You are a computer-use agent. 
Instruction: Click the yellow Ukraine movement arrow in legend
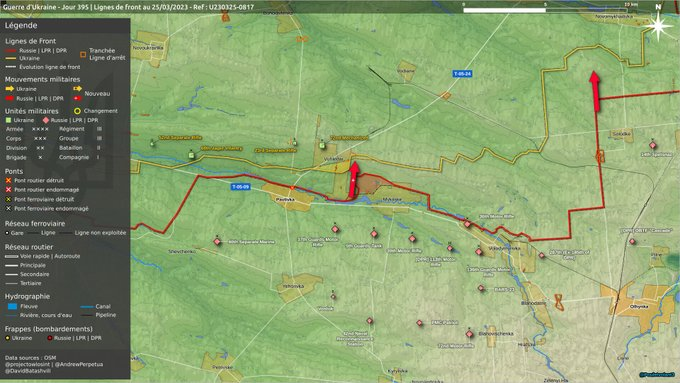tap(9, 89)
